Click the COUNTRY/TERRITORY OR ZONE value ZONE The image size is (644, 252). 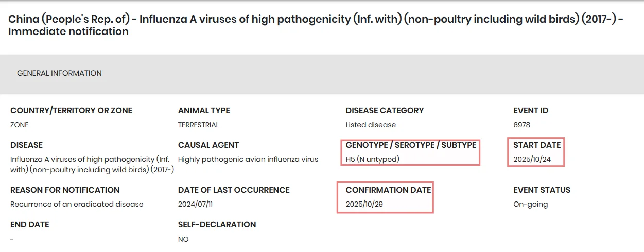[x=19, y=125]
